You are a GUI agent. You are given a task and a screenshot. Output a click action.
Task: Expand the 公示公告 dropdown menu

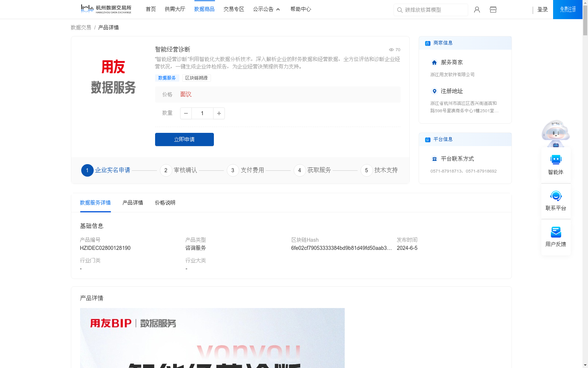[x=266, y=9]
